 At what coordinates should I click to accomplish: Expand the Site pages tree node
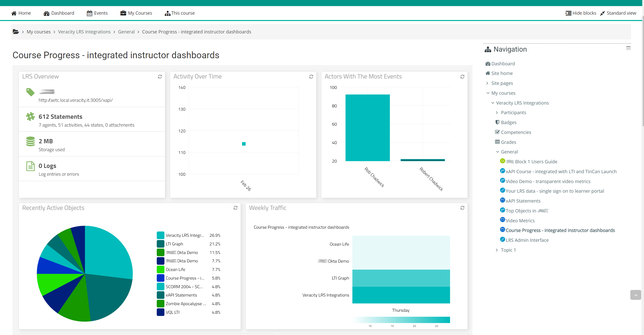[487, 83]
